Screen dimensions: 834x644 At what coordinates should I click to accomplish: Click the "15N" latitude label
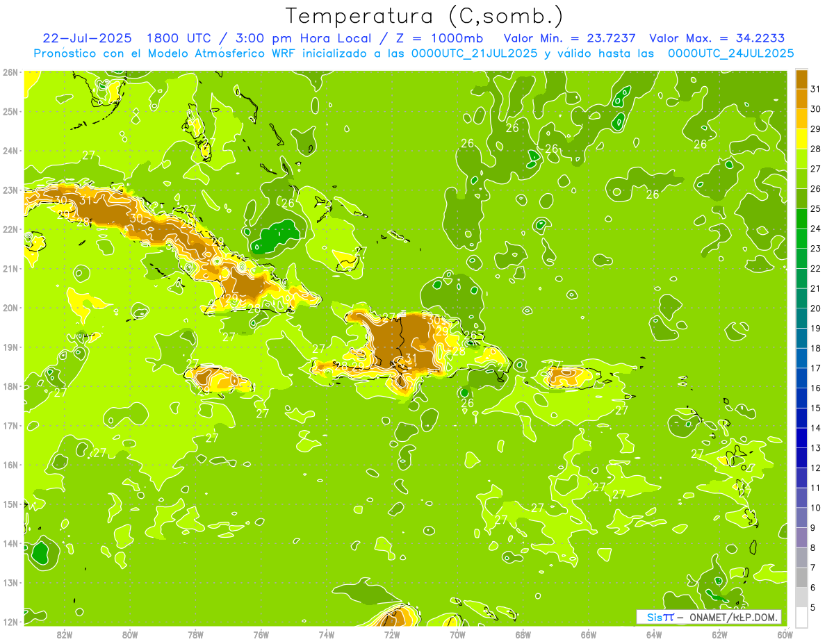tap(10, 504)
